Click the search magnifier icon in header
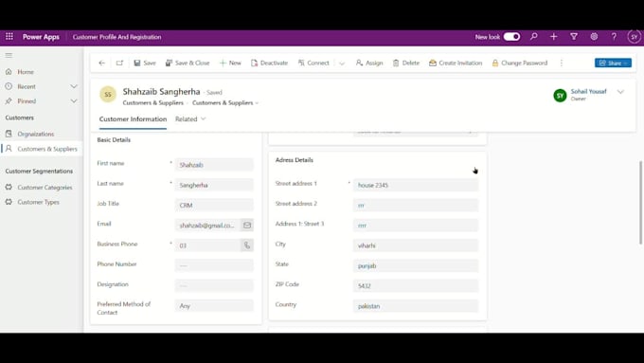This screenshot has height=363, width=644. 533,37
